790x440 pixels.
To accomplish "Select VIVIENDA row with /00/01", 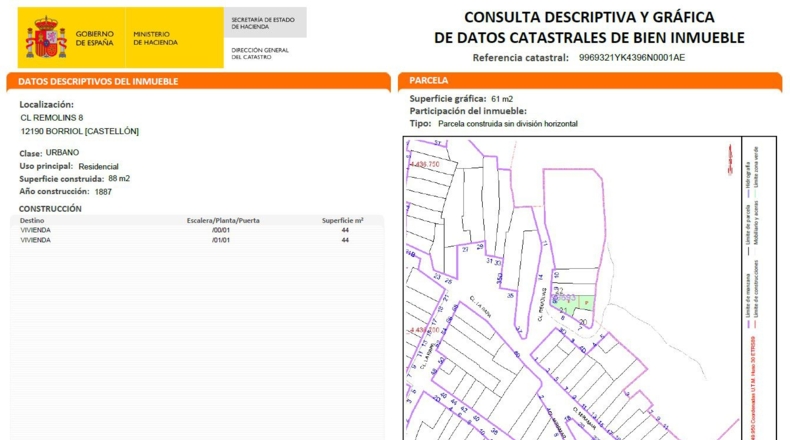I will pyautogui.click(x=196, y=230).
